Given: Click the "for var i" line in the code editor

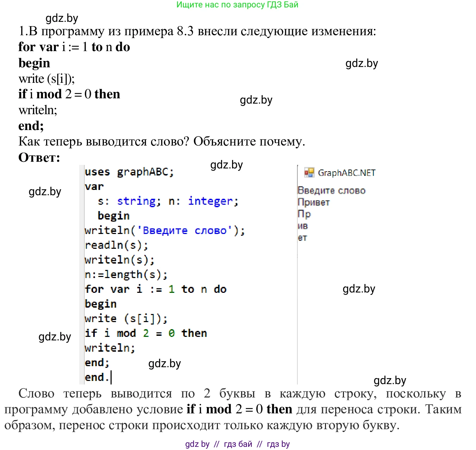Looking at the screenshot, I should tap(155, 289).
